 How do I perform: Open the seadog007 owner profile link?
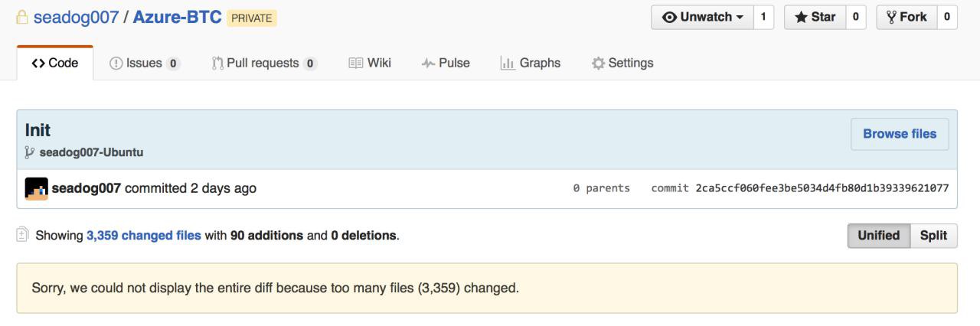[76, 17]
